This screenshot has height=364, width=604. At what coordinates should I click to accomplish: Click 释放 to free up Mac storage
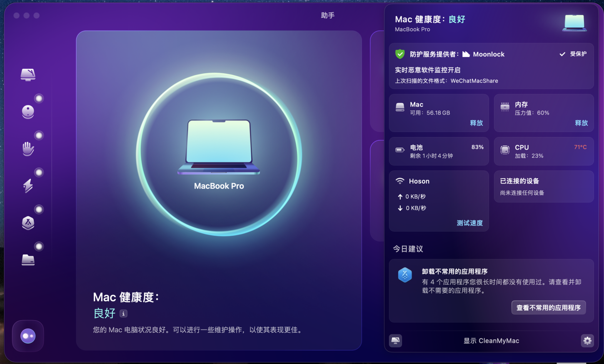[477, 123]
